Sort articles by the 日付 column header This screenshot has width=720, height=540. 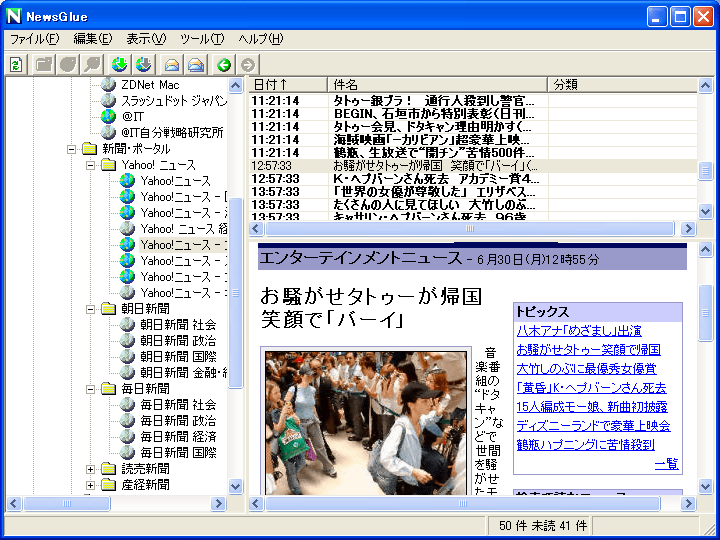click(x=288, y=84)
